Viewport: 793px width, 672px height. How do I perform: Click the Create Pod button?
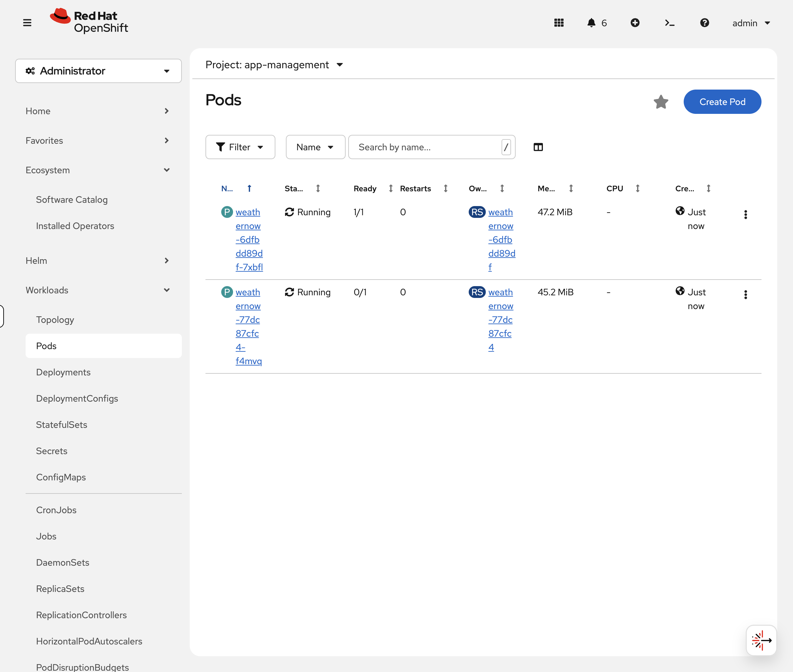pos(722,102)
